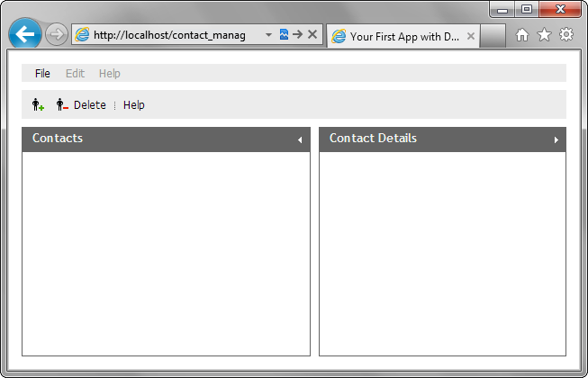The height and width of the screenshot is (378, 588).
Task: Stop loading with the X icon
Action: tap(312, 34)
